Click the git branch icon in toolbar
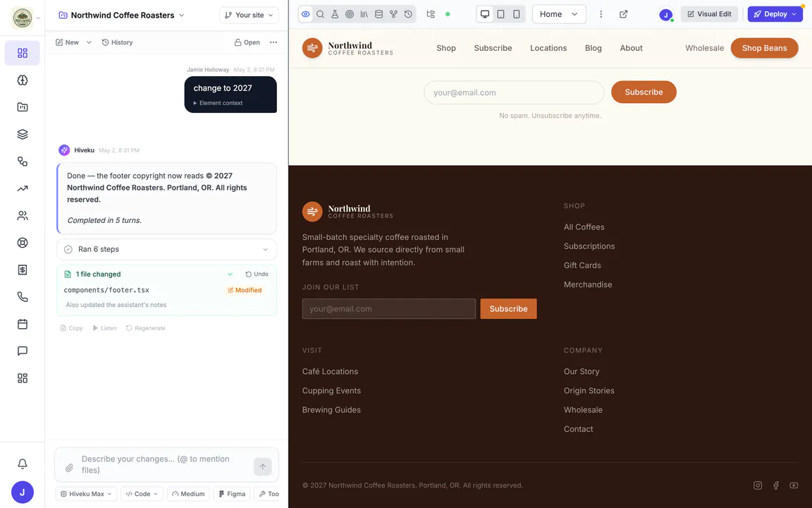 393,15
